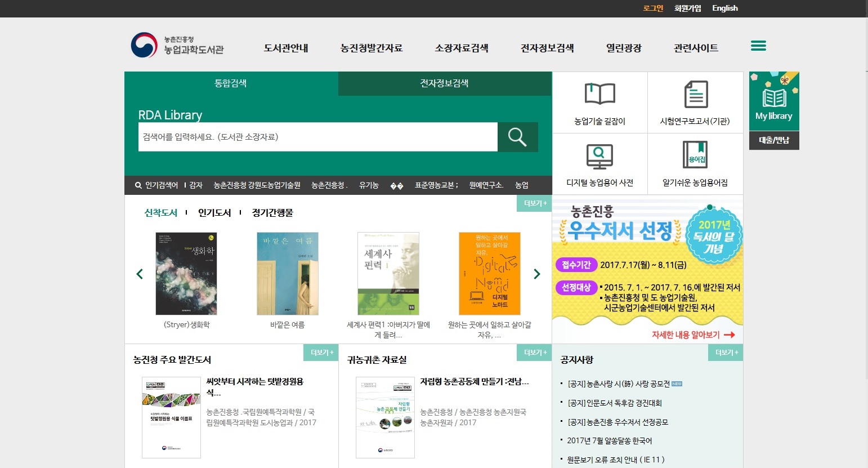Switch to 통합검색 tab

tap(231, 83)
